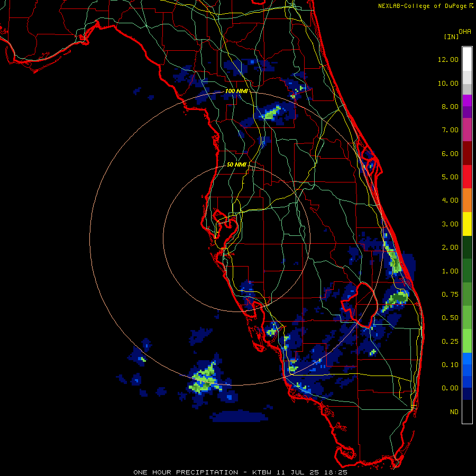476x476 pixels.
Task: Click the maroon swatch beside 6.00
Action: tap(467, 153)
